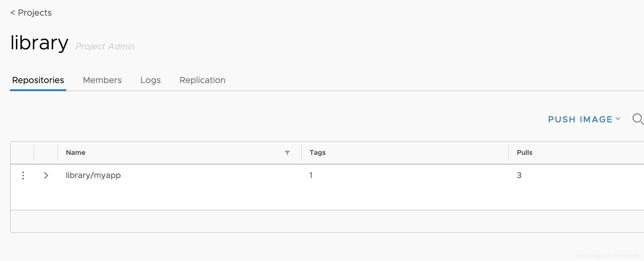Select the Repositories tab
Viewport: 644px width, 261px height.
pos(38,80)
